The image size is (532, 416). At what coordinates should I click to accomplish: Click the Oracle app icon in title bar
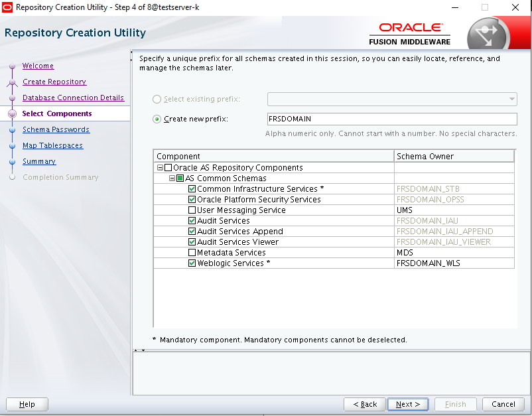(x=7, y=7)
